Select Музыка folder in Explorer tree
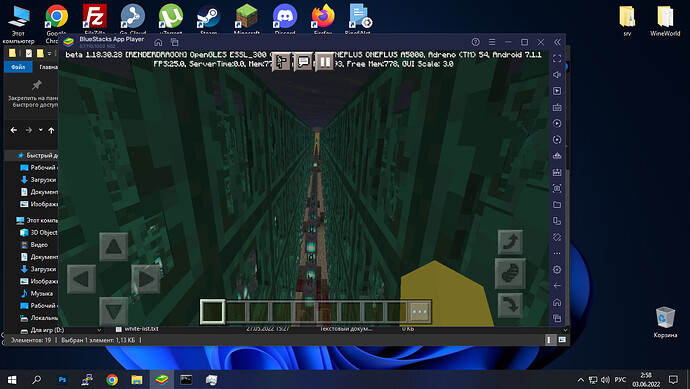Viewport: 690px width, 389px height. click(37, 293)
